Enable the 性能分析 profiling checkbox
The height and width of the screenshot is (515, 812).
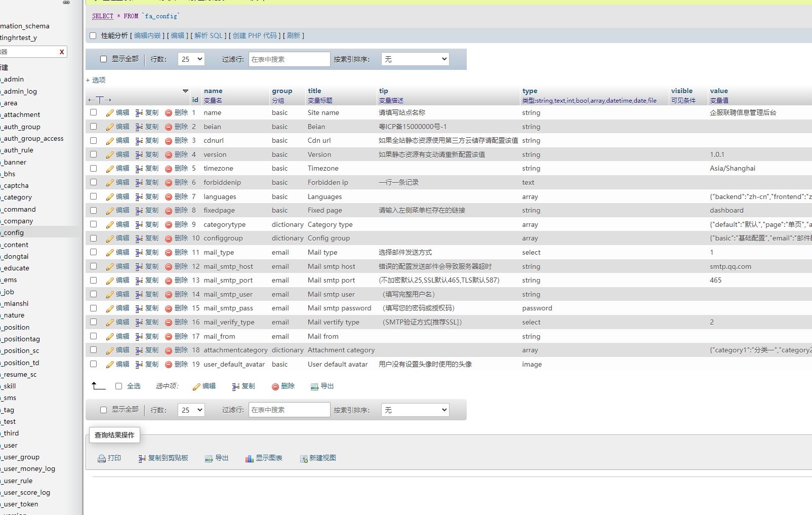pyautogui.click(x=93, y=35)
